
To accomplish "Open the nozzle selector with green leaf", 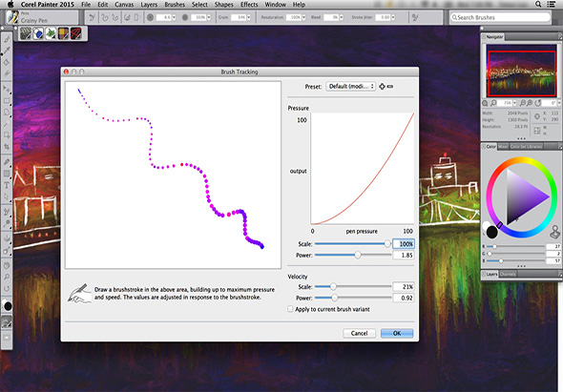I will [x=51, y=33].
